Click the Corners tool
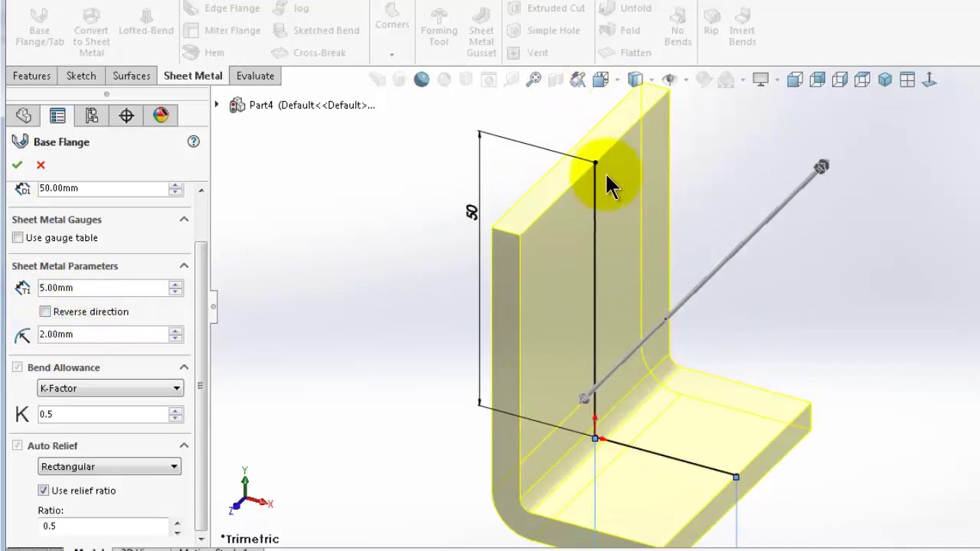980x551 pixels. pos(392,17)
